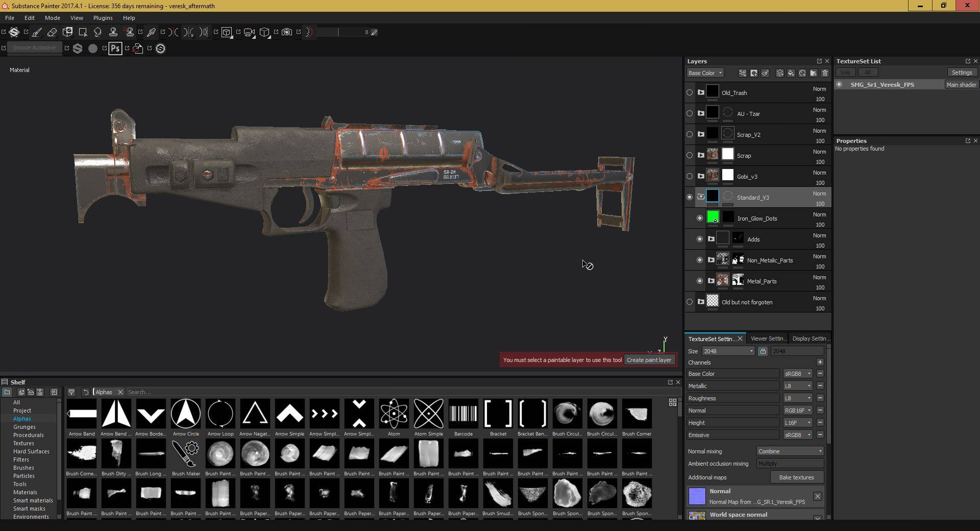Open the Height L16F format dropdown
The width and height of the screenshot is (980, 531).
click(x=798, y=423)
